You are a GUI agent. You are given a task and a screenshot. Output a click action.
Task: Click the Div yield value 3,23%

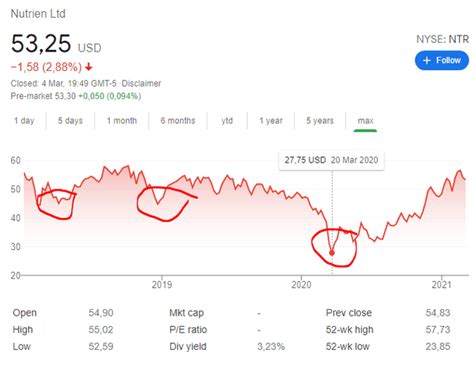pyautogui.click(x=271, y=347)
